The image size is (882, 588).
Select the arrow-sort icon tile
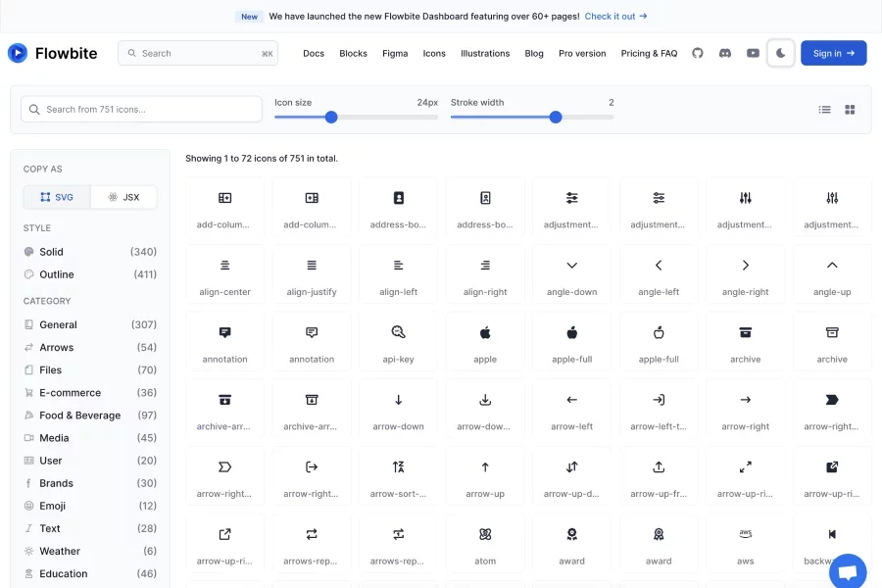(x=398, y=476)
